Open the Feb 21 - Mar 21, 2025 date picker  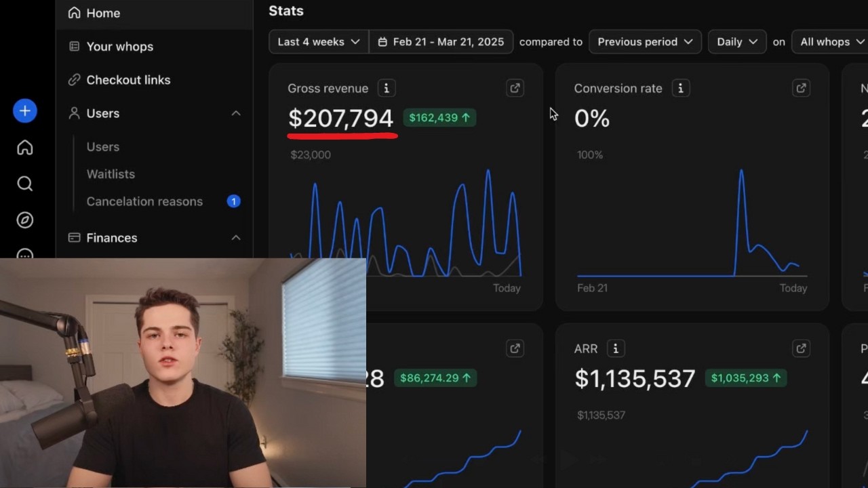tap(441, 42)
